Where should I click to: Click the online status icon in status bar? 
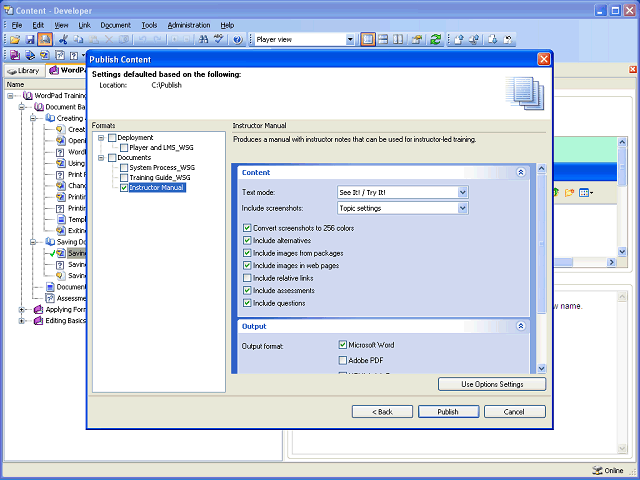point(597,470)
